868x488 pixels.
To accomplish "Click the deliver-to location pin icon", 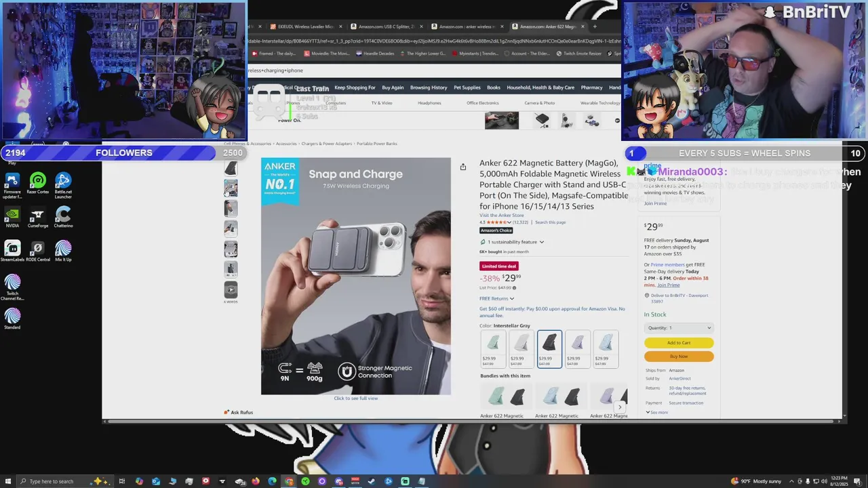I will point(647,296).
